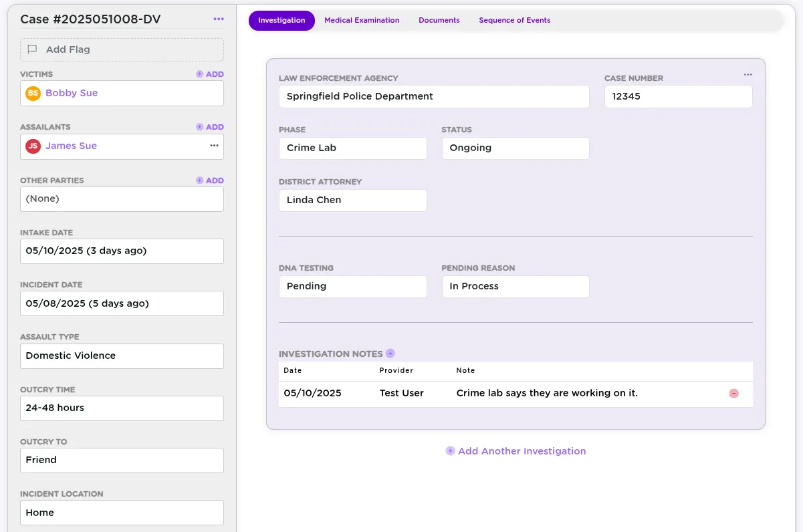The image size is (803, 532).
Task: Open the case options menu via ellipsis icon
Action: click(218, 19)
